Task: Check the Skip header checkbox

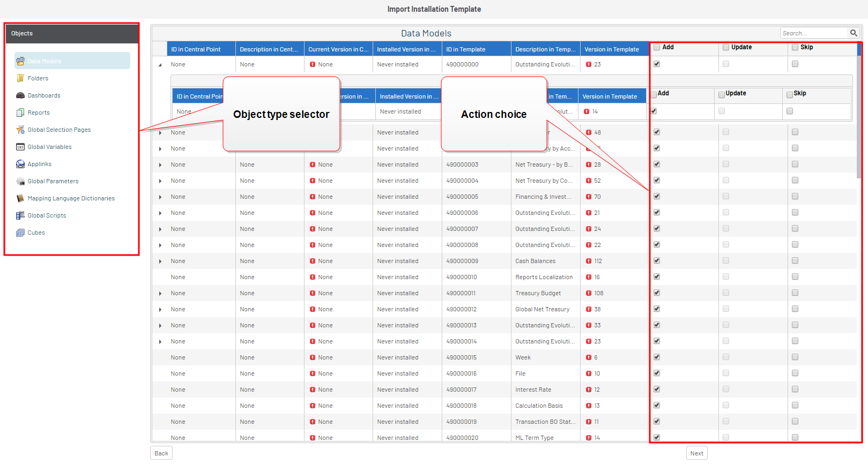Action: click(795, 48)
